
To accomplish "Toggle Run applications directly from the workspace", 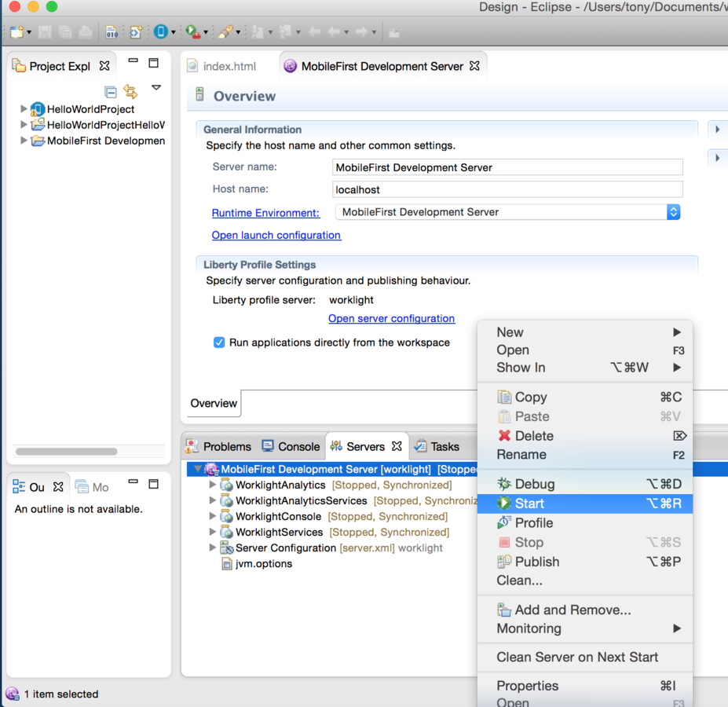I will point(218,343).
